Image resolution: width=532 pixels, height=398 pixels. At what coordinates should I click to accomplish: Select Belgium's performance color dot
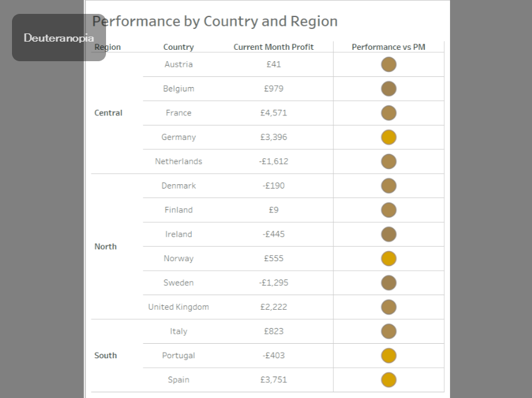(389, 89)
